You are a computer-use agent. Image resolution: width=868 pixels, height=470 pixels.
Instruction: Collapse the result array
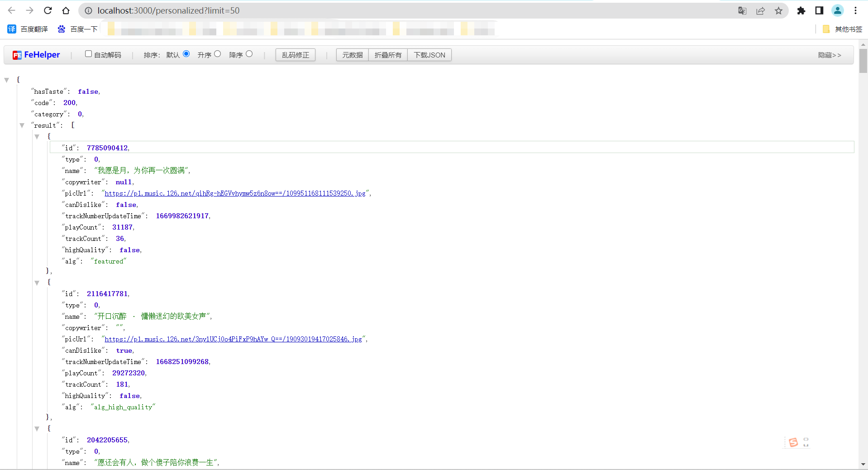coord(22,125)
